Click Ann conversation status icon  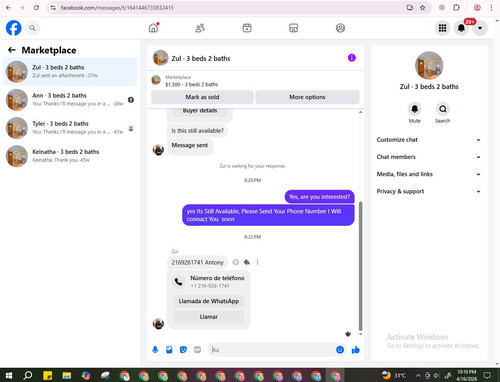point(131,100)
